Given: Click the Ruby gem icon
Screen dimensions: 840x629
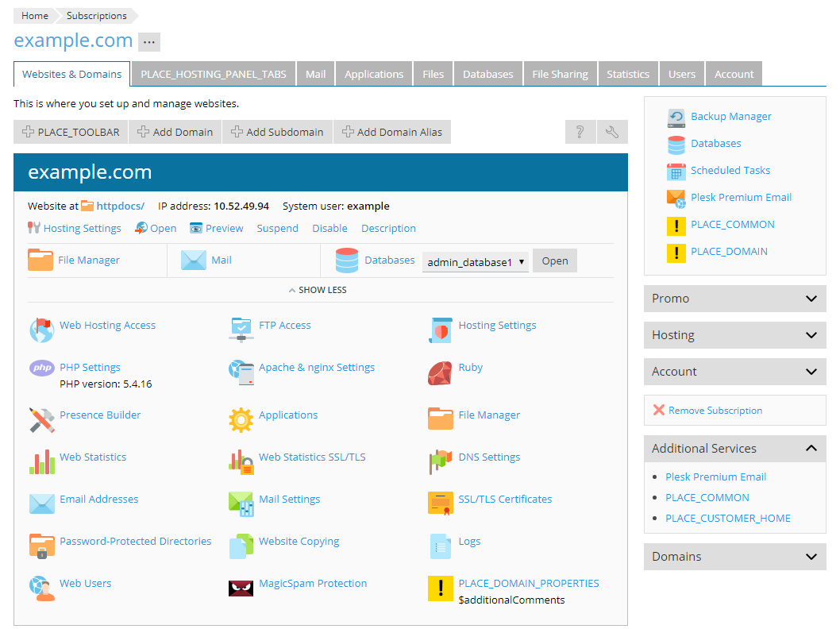Looking at the screenshot, I should point(440,372).
